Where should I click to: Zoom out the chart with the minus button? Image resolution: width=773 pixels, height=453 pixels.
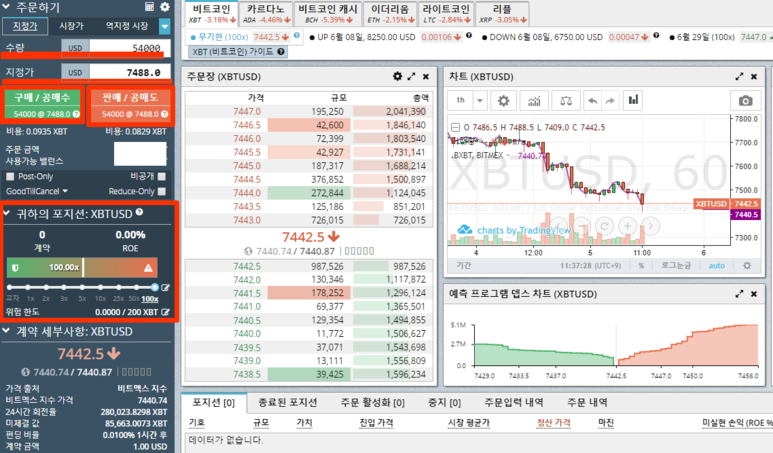[x=583, y=226]
